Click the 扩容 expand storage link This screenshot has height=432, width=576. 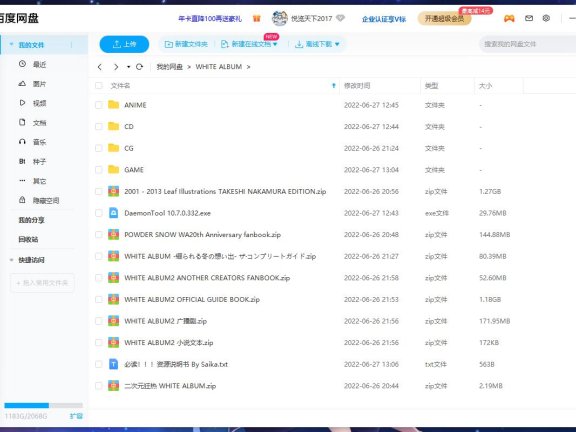[76, 416]
